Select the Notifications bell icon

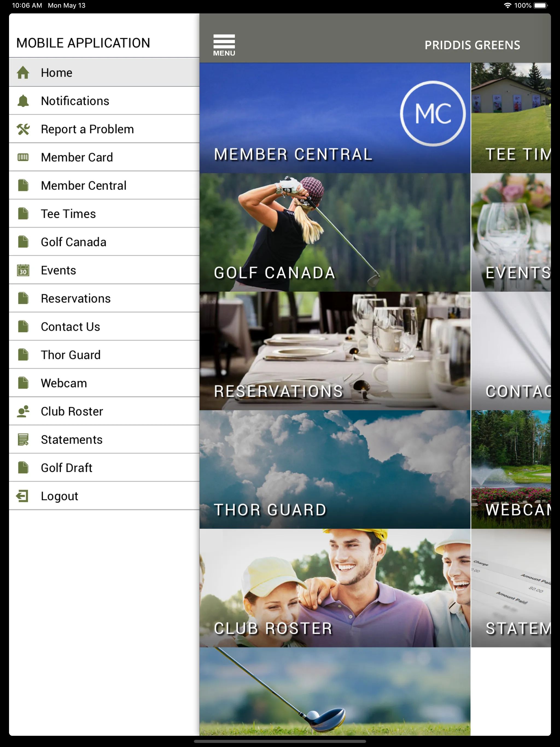coord(23,101)
